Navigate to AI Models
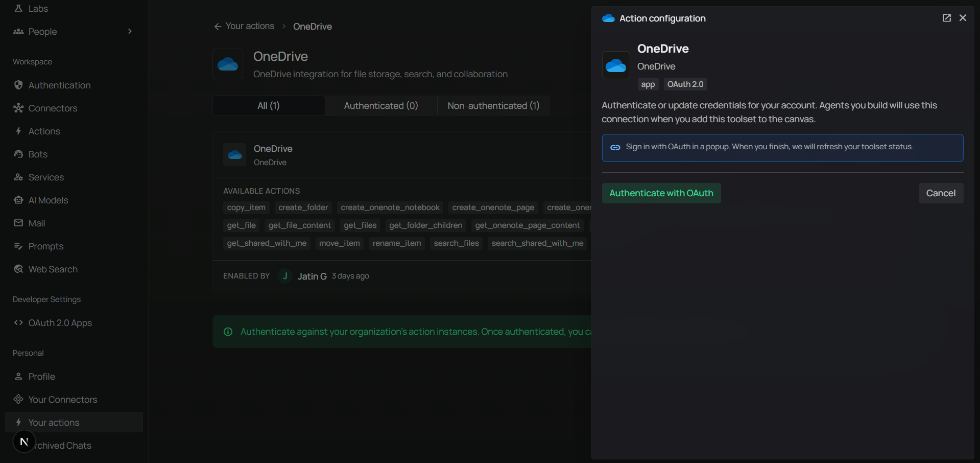The width and height of the screenshot is (980, 463). coord(48,200)
